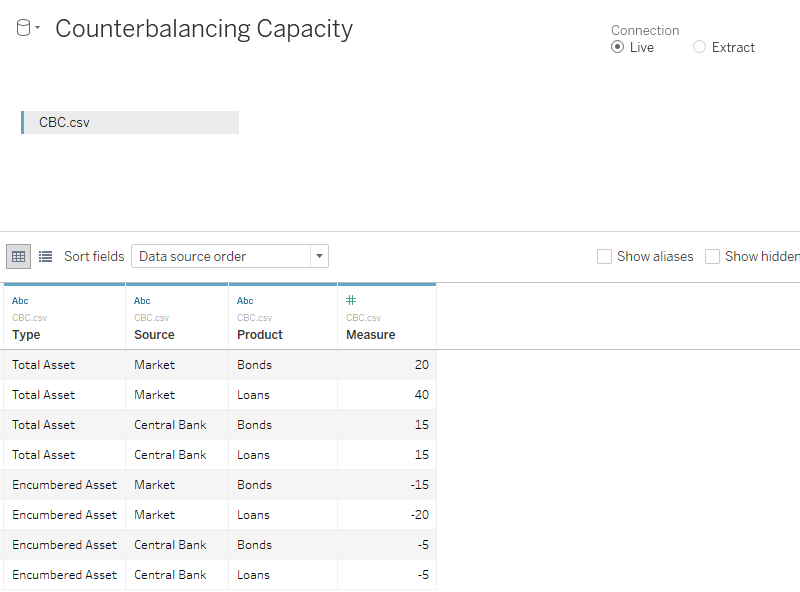Click the Product column header

(x=260, y=335)
